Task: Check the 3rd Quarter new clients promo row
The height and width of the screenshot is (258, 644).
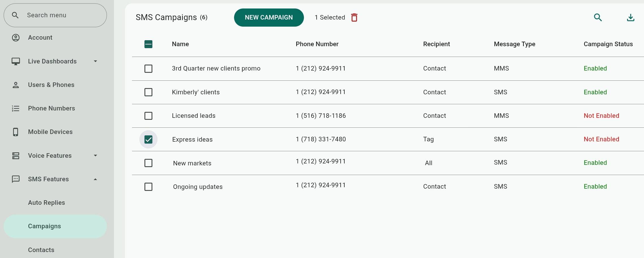Action: pyautogui.click(x=148, y=69)
